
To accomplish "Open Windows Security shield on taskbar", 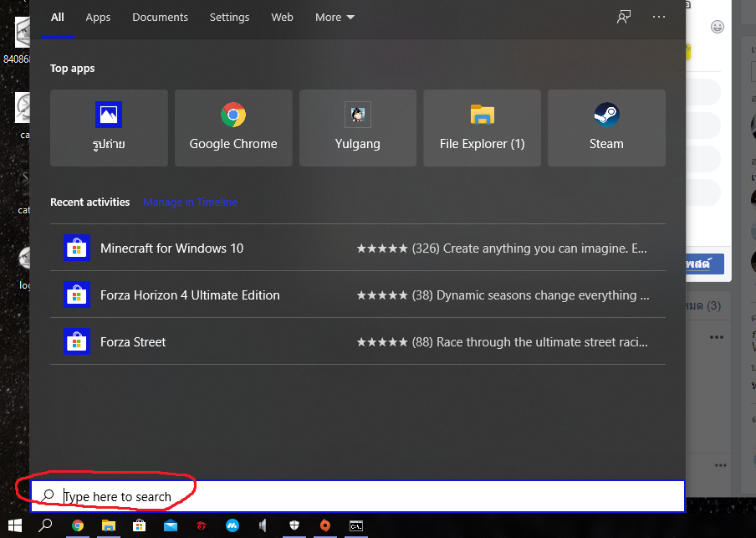I will (x=294, y=525).
